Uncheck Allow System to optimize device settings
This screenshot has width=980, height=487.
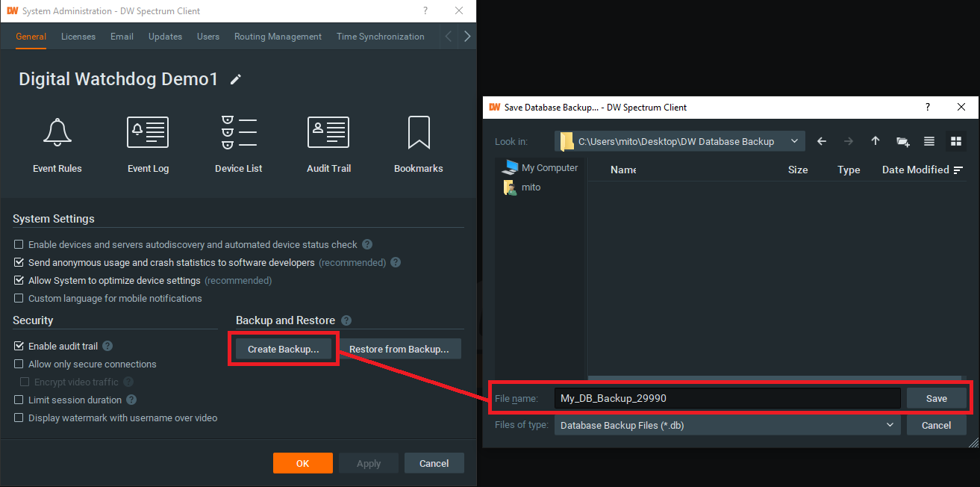point(19,280)
